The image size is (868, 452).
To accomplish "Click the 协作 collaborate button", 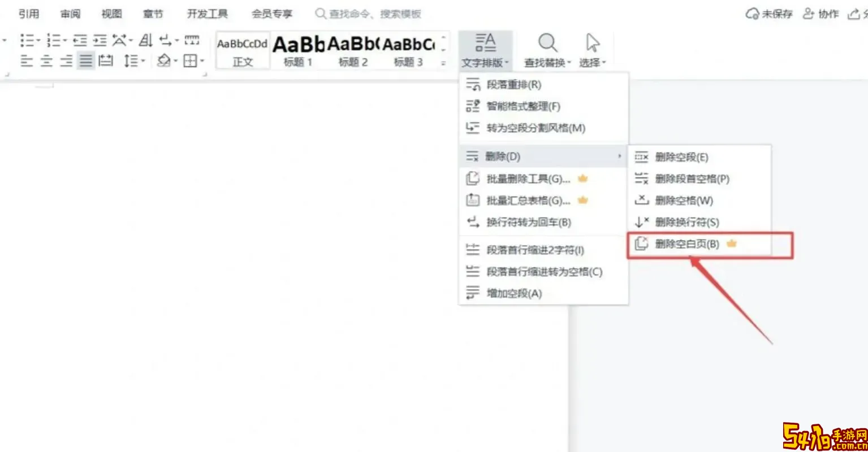I will 821,14.
